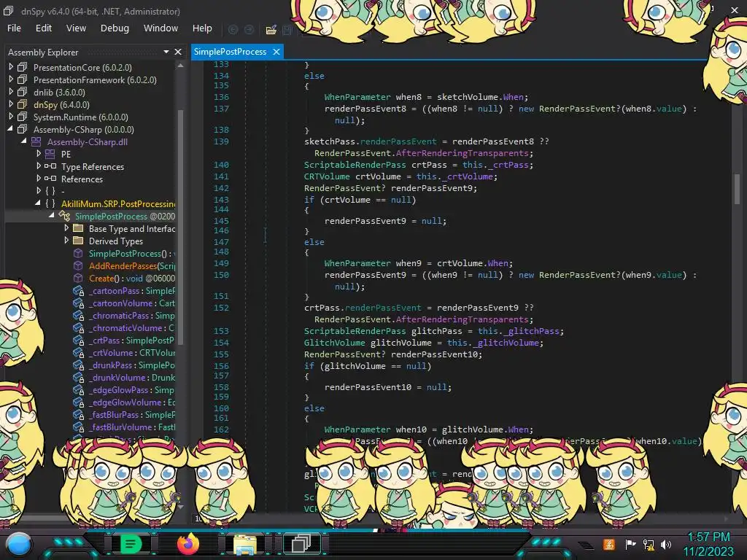This screenshot has height=560, width=747.
Task: Click the _glitchPass reference on line 153
Action: point(531,331)
